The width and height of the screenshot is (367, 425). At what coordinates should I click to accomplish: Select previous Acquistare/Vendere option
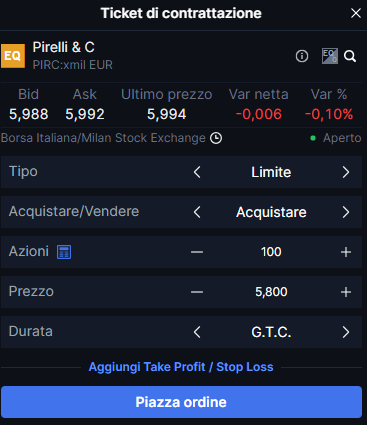pos(197,212)
